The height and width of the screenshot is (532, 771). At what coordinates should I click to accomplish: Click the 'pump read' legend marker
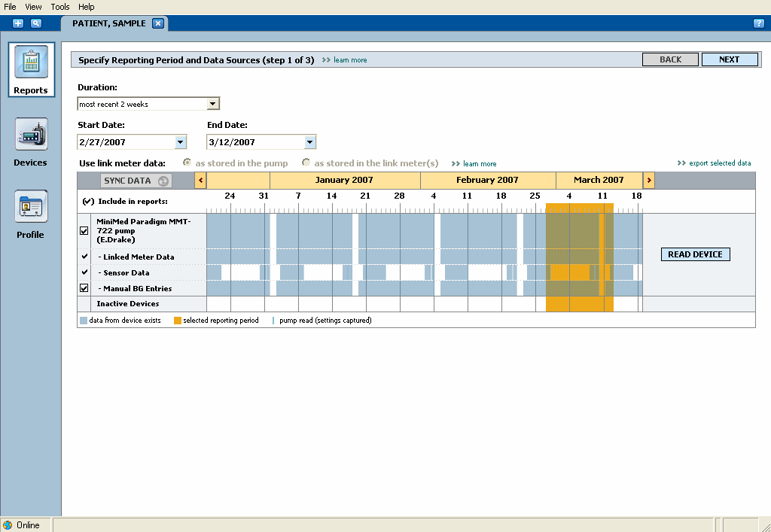[273, 321]
